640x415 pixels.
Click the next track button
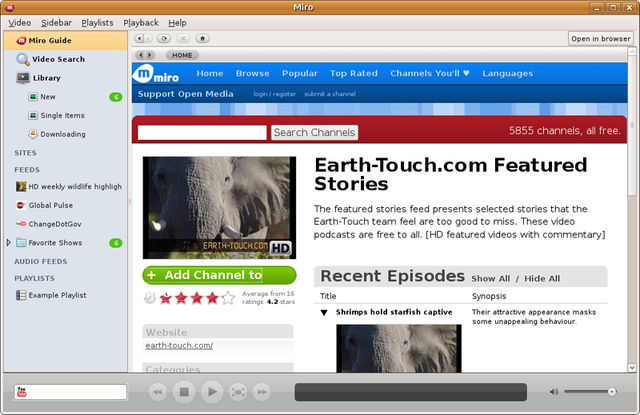coord(262,392)
